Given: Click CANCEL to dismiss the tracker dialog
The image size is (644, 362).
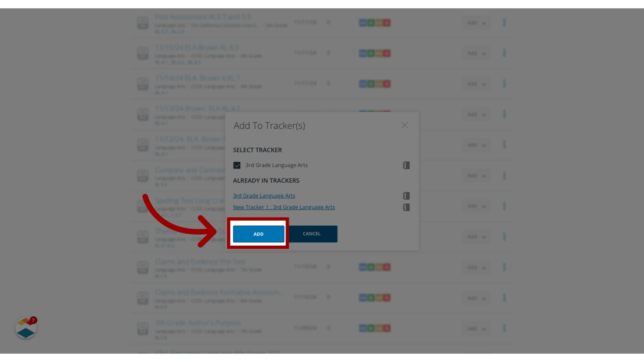Looking at the screenshot, I should pos(311,233).
